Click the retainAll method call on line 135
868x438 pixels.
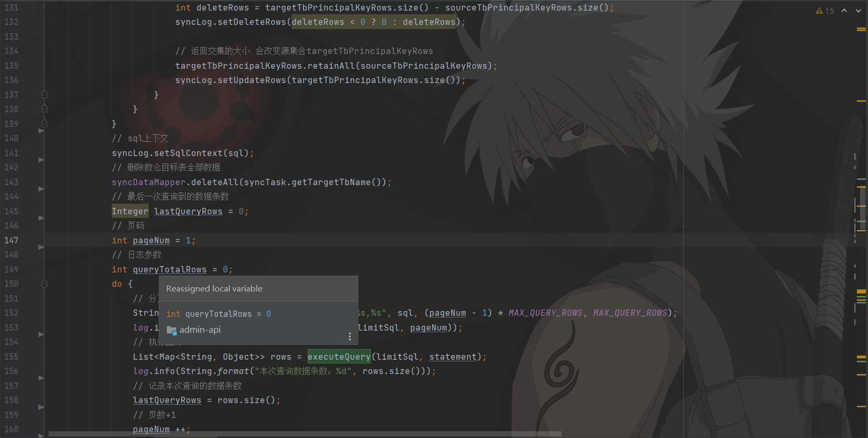(x=331, y=66)
